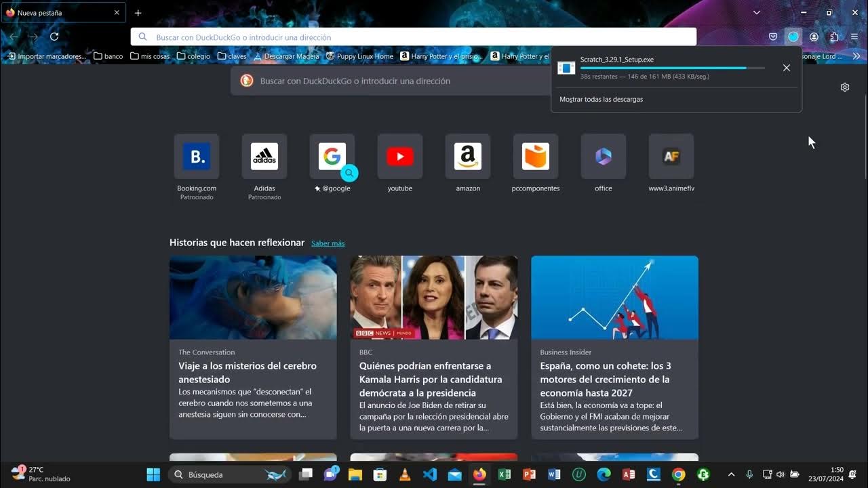Close the Nueva pestaña tab
Screen dimensions: 868x488
[x=117, y=13]
